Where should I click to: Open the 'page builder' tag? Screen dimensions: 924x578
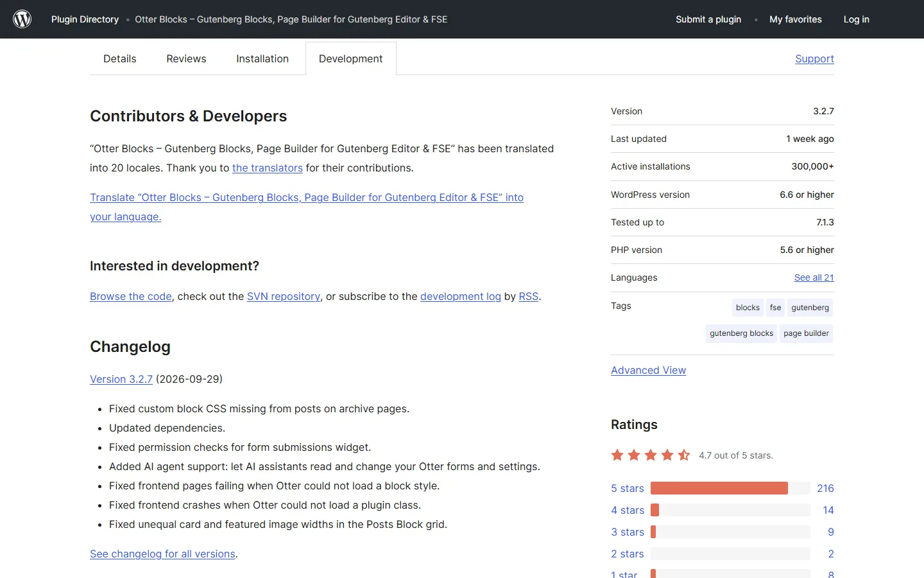[807, 333]
